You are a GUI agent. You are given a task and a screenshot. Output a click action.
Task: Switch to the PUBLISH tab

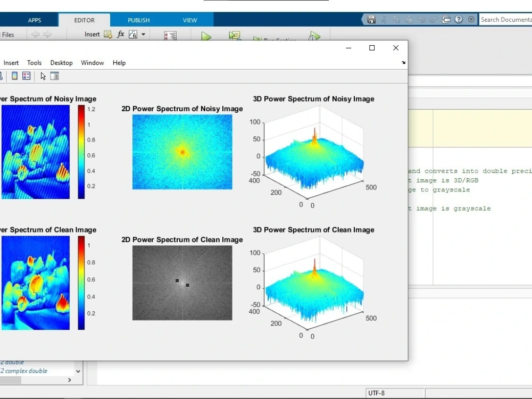pyautogui.click(x=138, y=20)
